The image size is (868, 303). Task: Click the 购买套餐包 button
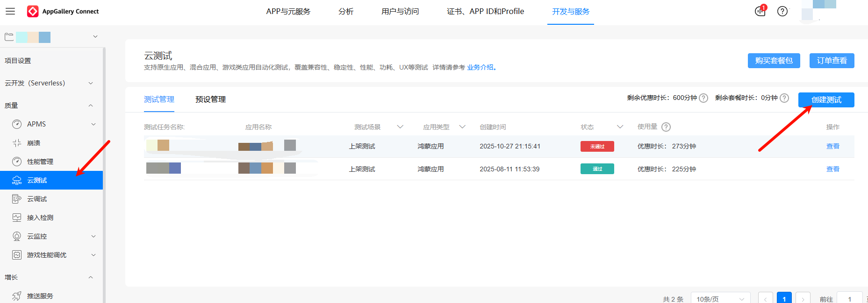point(774,61)
